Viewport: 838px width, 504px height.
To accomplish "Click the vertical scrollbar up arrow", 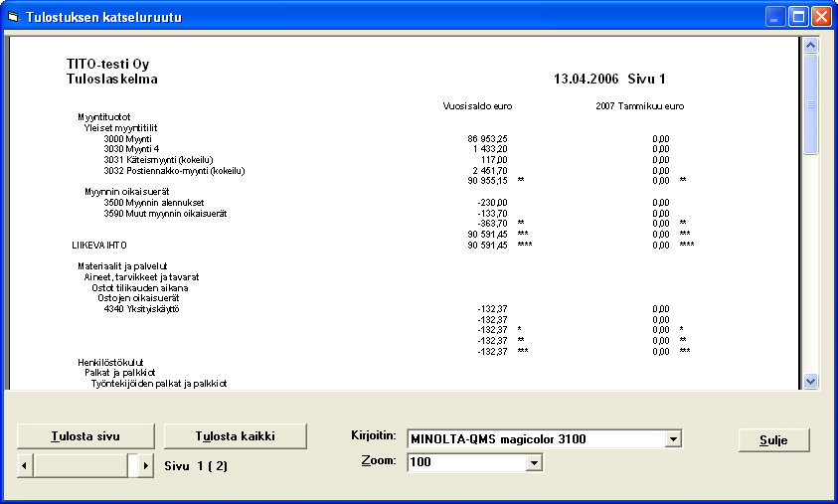I will coord(811,46).
